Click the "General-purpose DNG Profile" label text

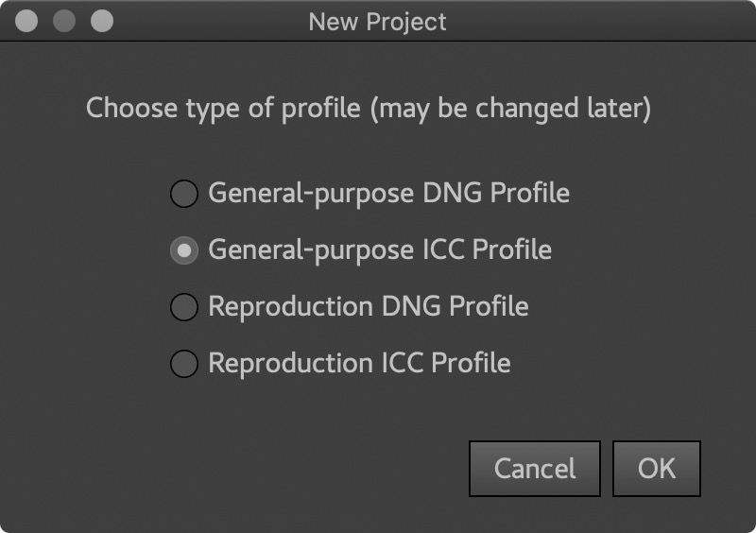388,194
